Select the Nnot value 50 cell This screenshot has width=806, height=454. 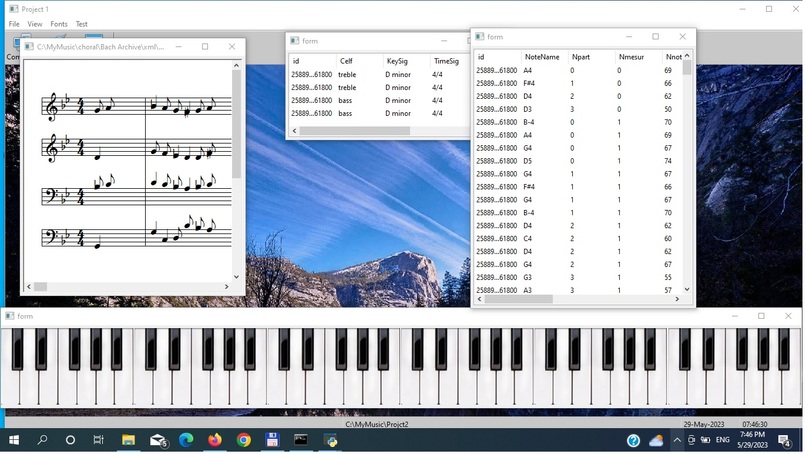pos(668,109)
